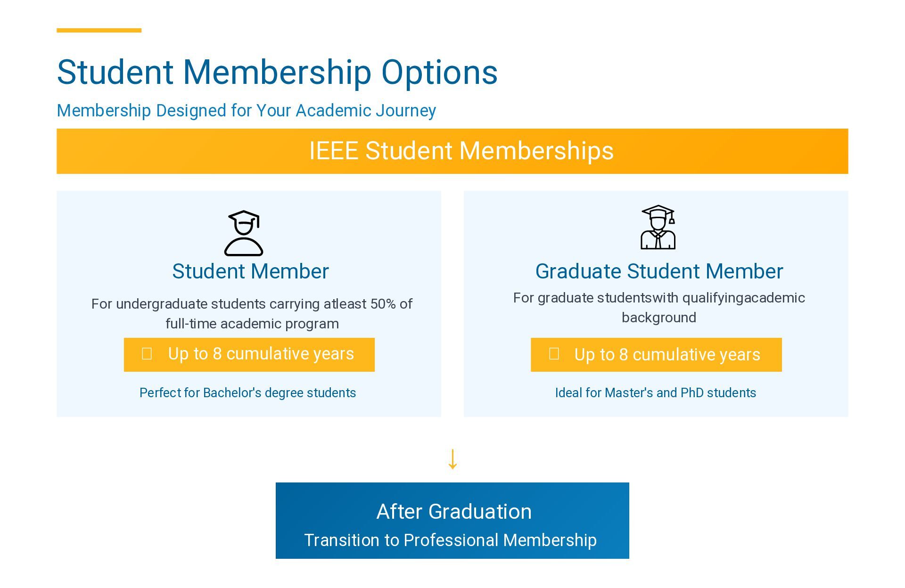This screenshot has height=588, width=905.
Task: Click the orange accent bar above the title
Action: coord(99,31)
